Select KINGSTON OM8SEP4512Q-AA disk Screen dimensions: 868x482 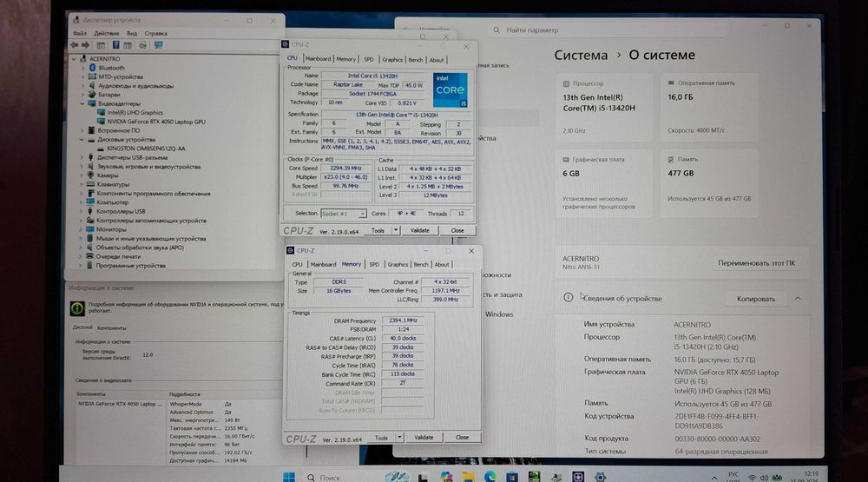[146, 149]
